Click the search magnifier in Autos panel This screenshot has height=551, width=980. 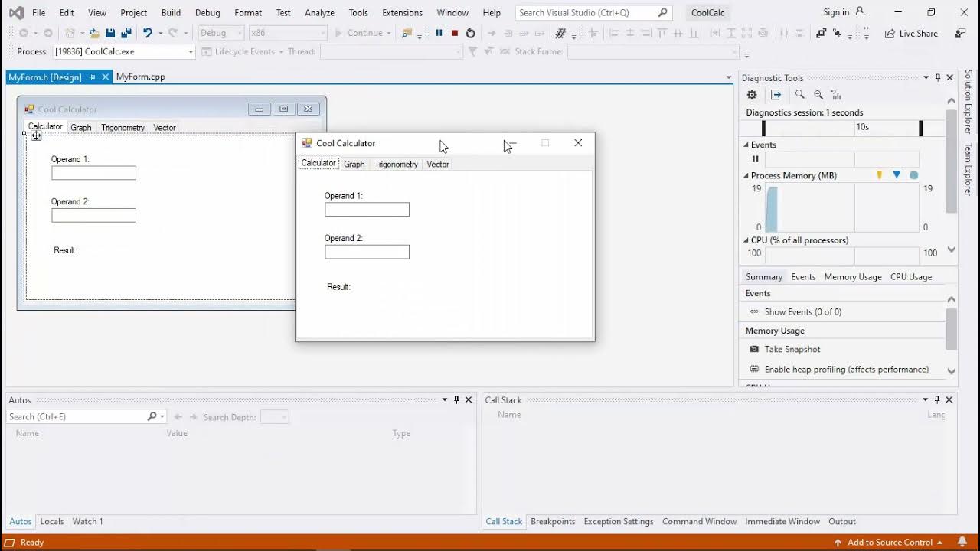(152, 416)
